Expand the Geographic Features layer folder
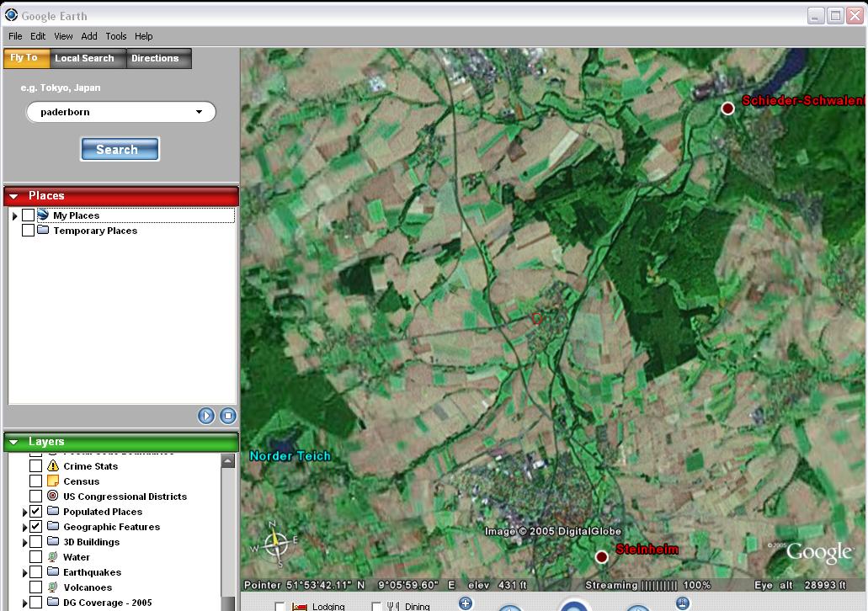 point(25,528)
